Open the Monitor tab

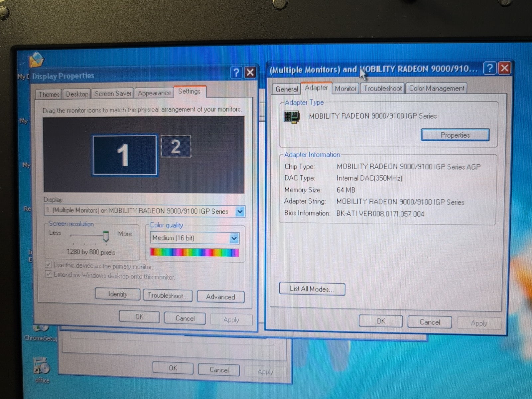345,88
